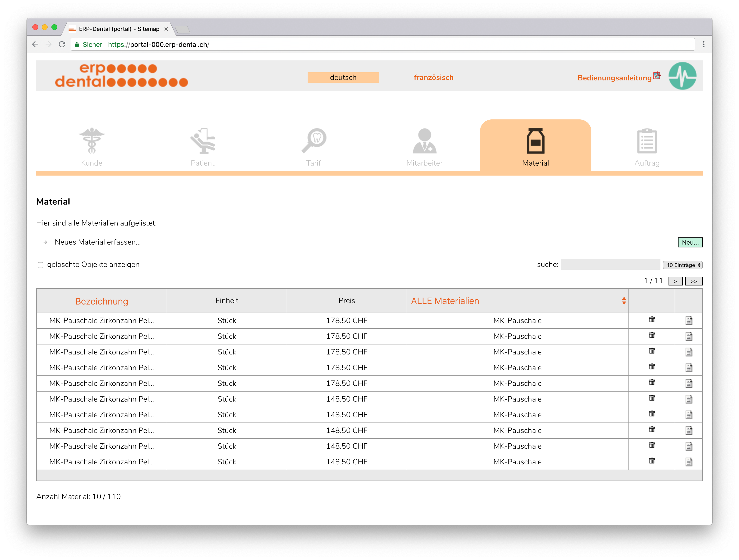Open the Tarif tooth magnifier icon
The image size is (739, 560).
pyautogui.click(x=314, y=141)
